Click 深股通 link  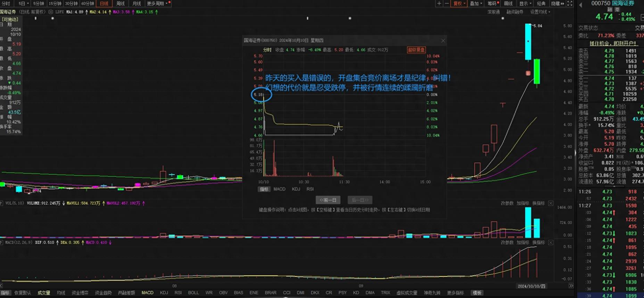tap(494, 12)
